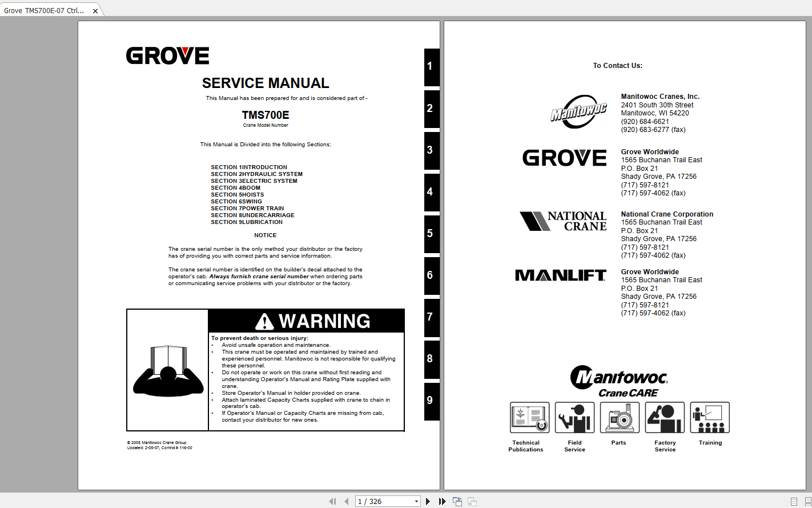Click the previous view (go back) icon
Viewport: 812px width, 508px height.
[x=457, y=501]
